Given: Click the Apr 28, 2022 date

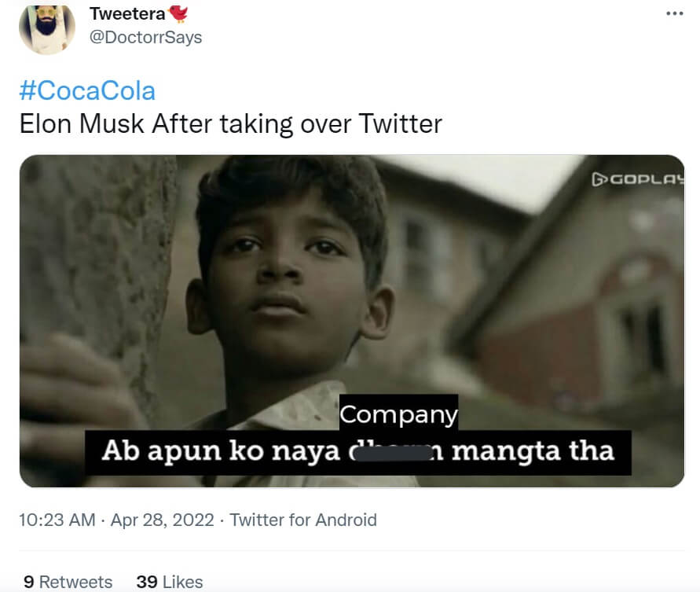Looking at the screenshot, I should (162, 520).
